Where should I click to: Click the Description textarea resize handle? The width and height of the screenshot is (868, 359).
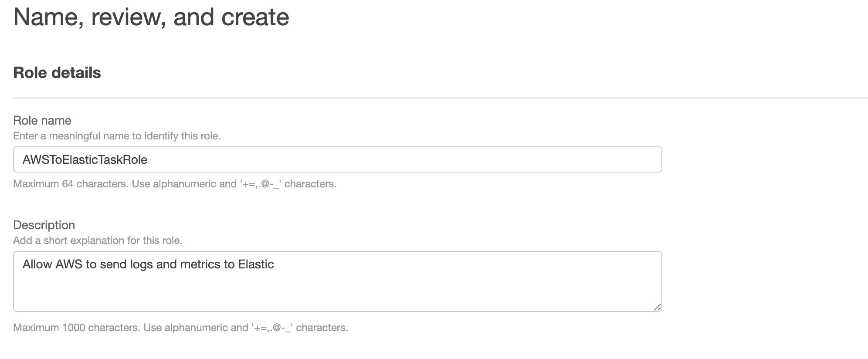tap(657, 307)
